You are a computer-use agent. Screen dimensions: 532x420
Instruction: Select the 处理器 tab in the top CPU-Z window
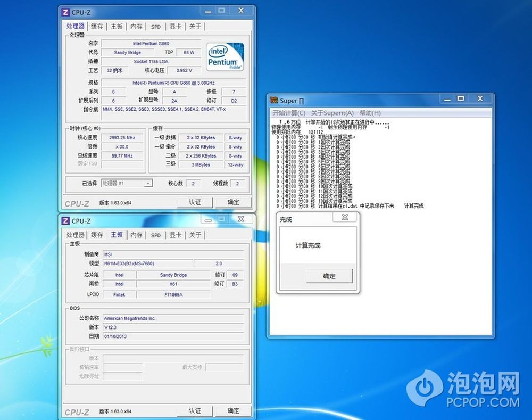click(76, 26)
